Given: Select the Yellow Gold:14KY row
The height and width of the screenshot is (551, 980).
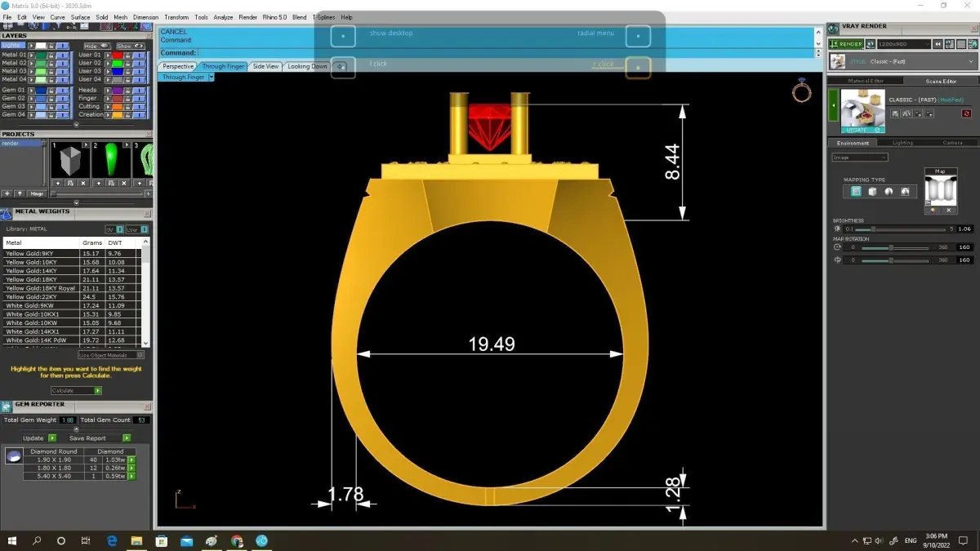Looking at the screenshot, I should 71,271.
